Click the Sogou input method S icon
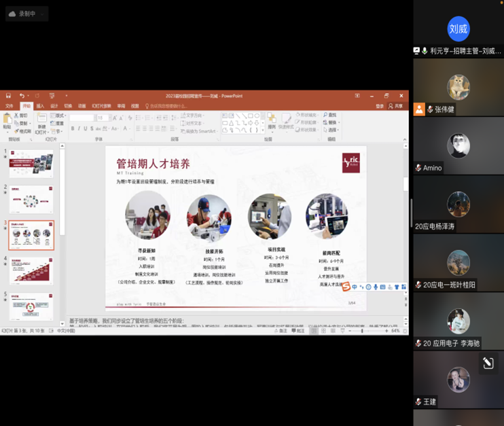 click(x=346, y=287)
